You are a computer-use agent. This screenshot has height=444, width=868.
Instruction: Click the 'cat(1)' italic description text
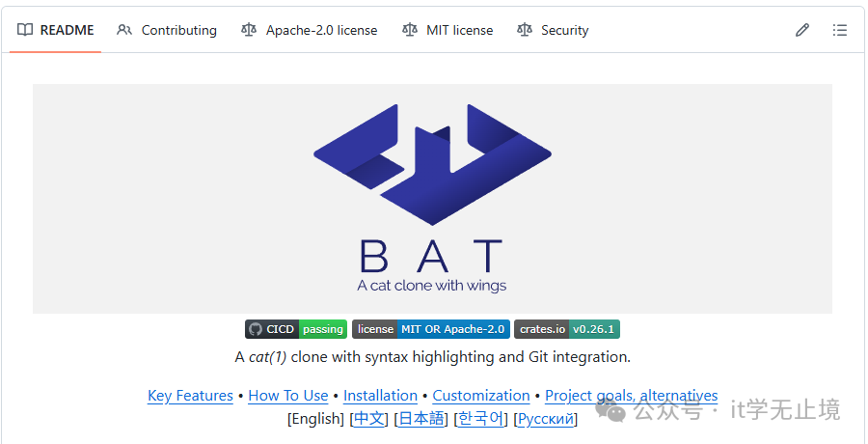(x=267, y=357)
